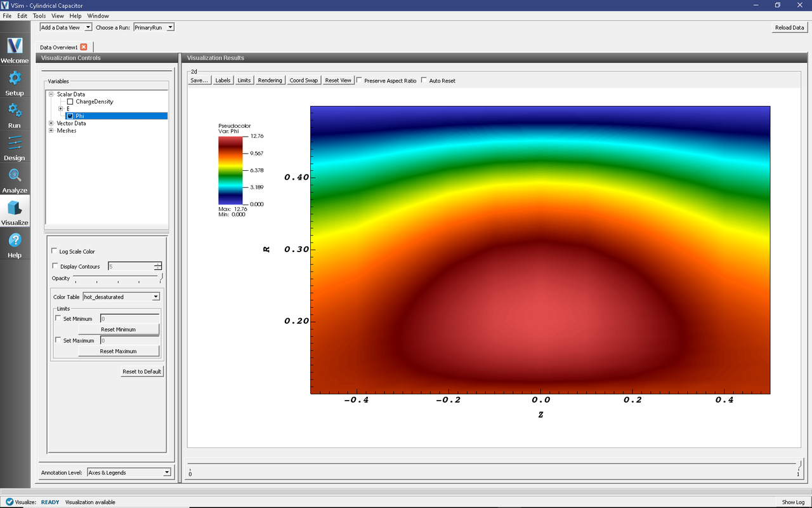The image size is (812, 508).
Task: Expand the Vector Data node
Action: point(51,123)
